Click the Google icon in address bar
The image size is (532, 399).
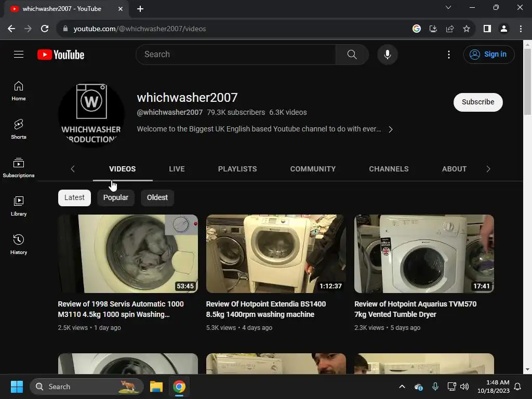[417, 29]
